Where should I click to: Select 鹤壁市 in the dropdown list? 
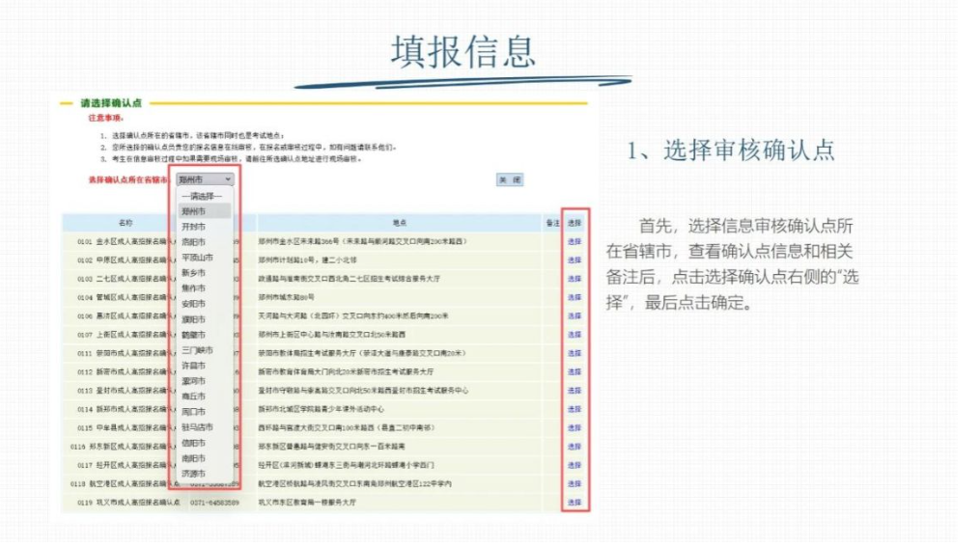pyautogui.click(x=193, y=335)
